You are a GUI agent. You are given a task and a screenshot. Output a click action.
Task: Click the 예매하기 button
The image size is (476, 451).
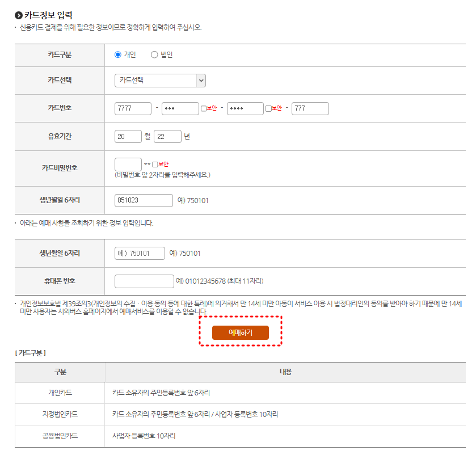coord(241,332)
